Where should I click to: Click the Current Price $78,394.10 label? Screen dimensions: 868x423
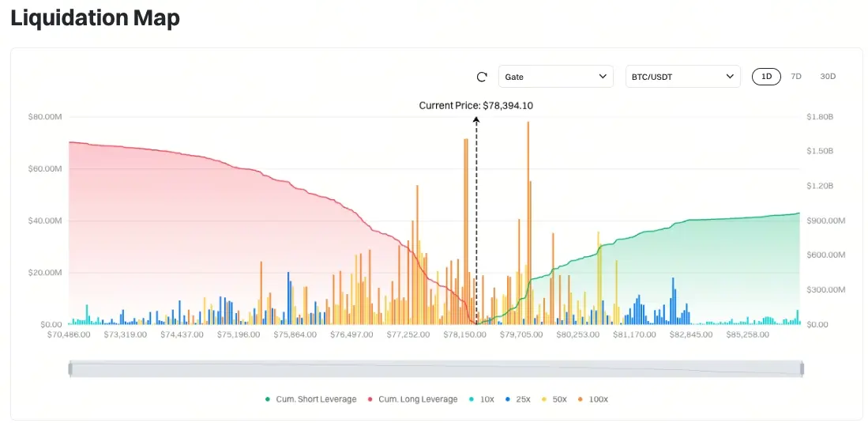[x=476, y=105]
